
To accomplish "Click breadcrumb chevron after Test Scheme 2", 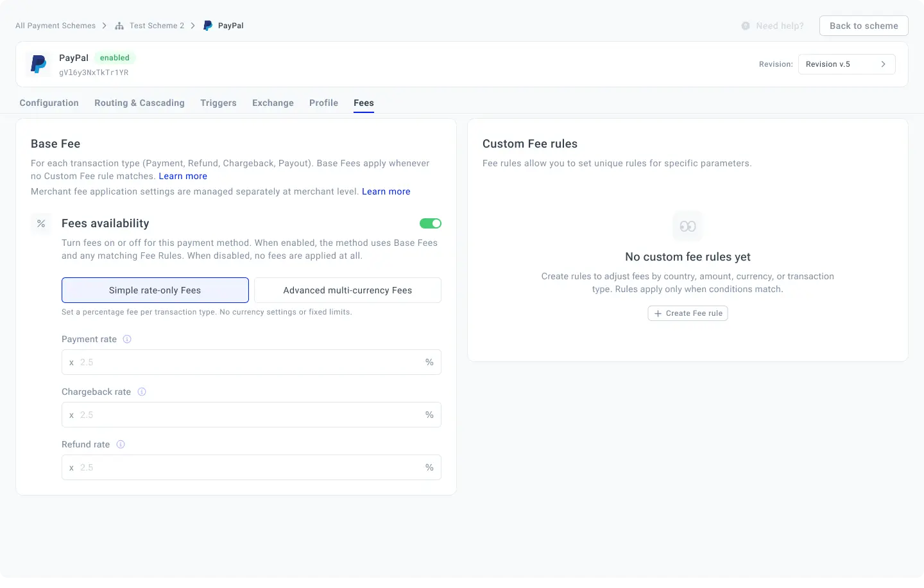I will 193,26.
